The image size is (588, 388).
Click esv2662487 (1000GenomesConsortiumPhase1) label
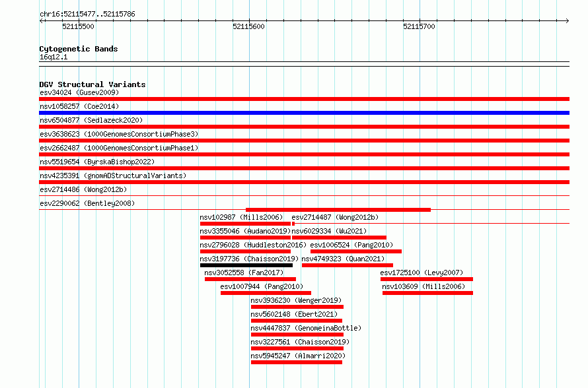click(119, 148)
